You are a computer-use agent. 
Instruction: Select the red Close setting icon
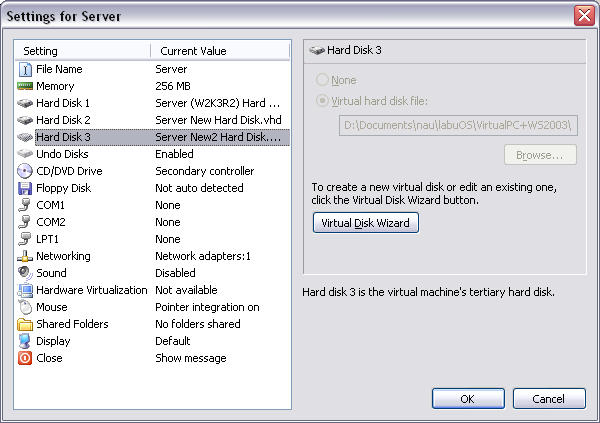click(25, 358)
